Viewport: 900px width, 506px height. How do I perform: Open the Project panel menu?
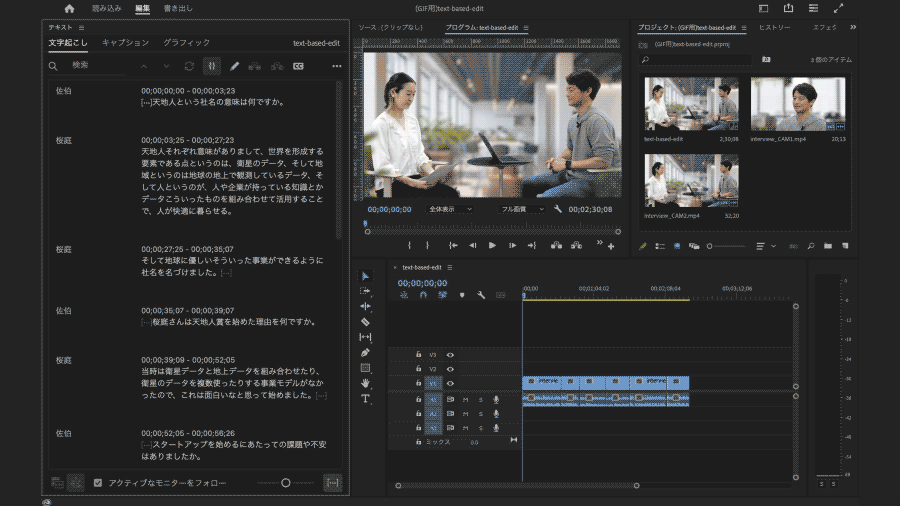tap(744, 28)
